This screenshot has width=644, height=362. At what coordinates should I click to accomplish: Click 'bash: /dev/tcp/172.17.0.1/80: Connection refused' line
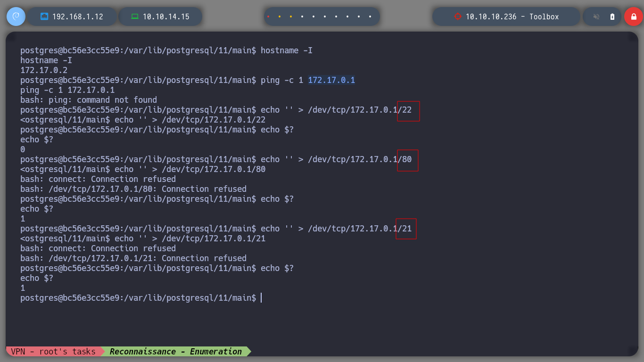(x=133, y=189)
